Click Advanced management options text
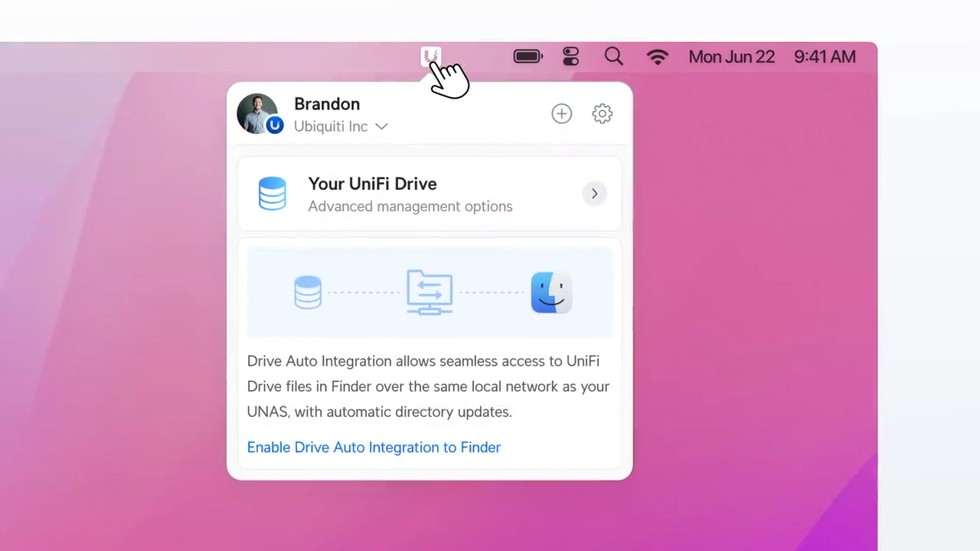The width and height of the screenshot is (980, 551). [x=410, y=207]
